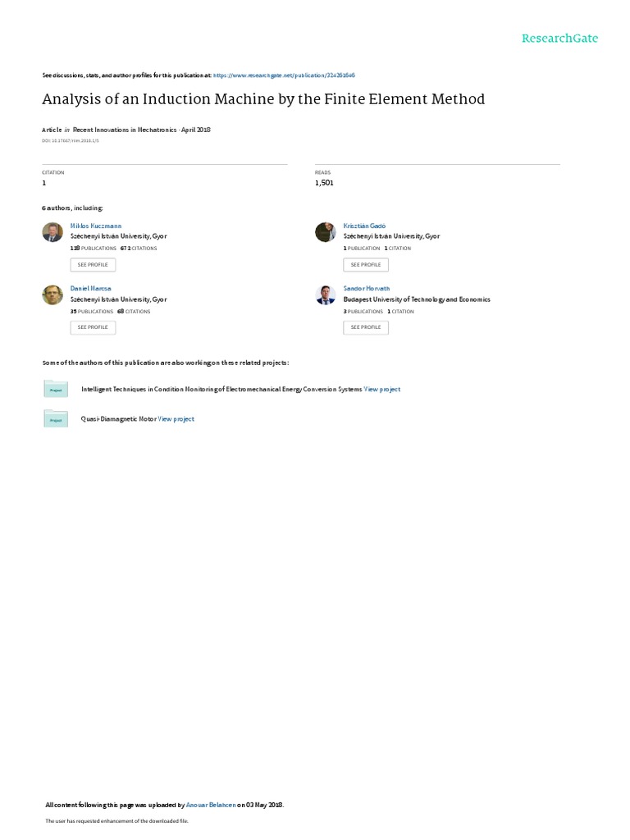
Task: Click Krisztián Gadó's profile photo
Action: [325, 232]
